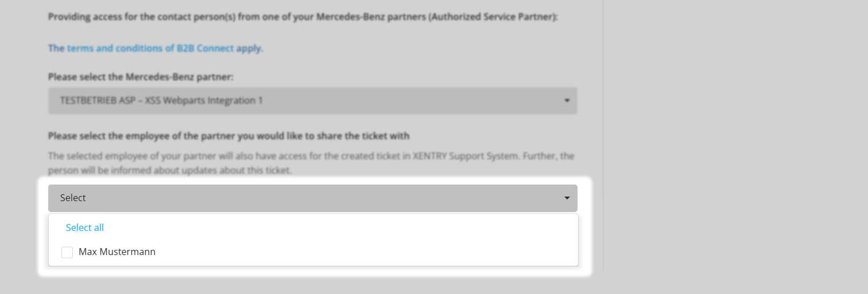
Task: Click the caret arrow on the Select dropdown
Action: 567,198
